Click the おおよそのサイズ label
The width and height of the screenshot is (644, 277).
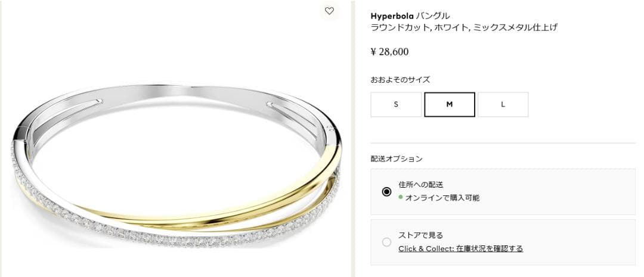401,80
